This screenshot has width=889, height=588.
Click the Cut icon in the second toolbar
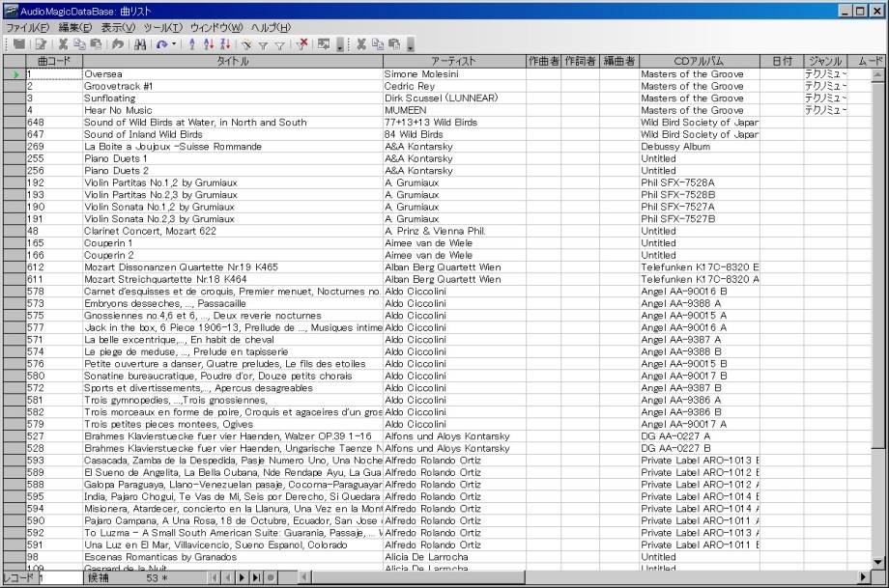point(361,44)
